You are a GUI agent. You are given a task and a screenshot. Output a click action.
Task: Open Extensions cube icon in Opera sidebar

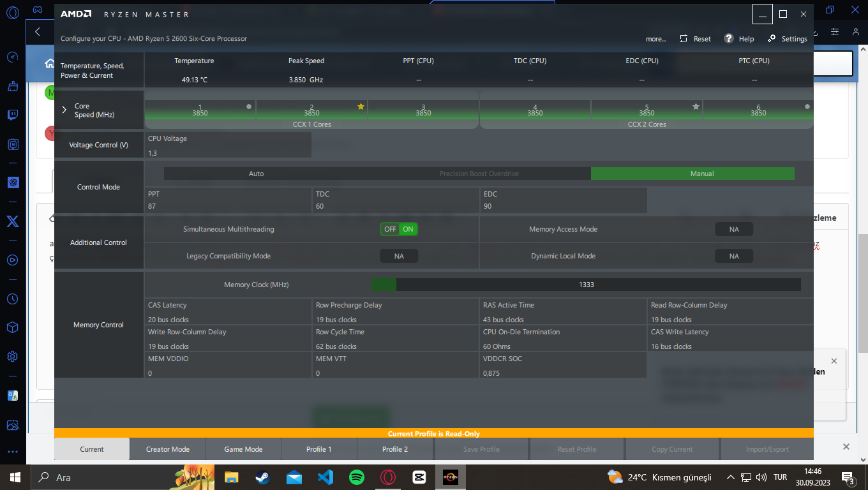click(x=13, y=327)
